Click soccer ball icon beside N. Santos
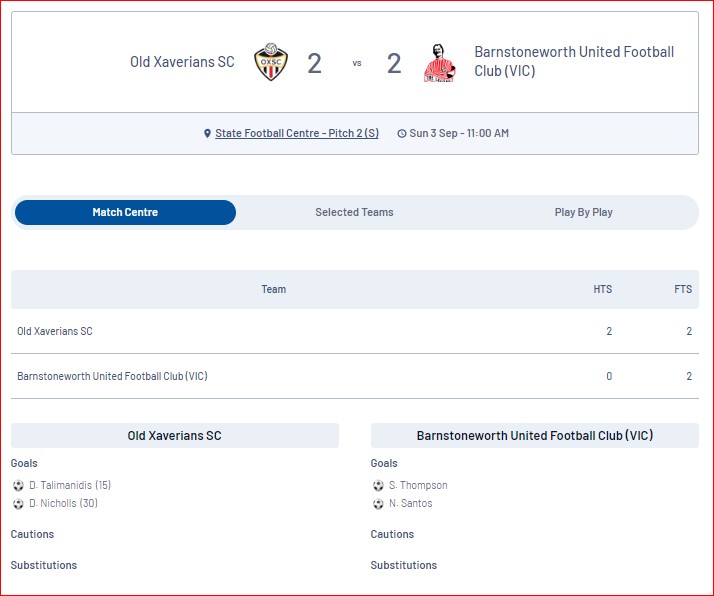714x596 pixels. (378, 504)
